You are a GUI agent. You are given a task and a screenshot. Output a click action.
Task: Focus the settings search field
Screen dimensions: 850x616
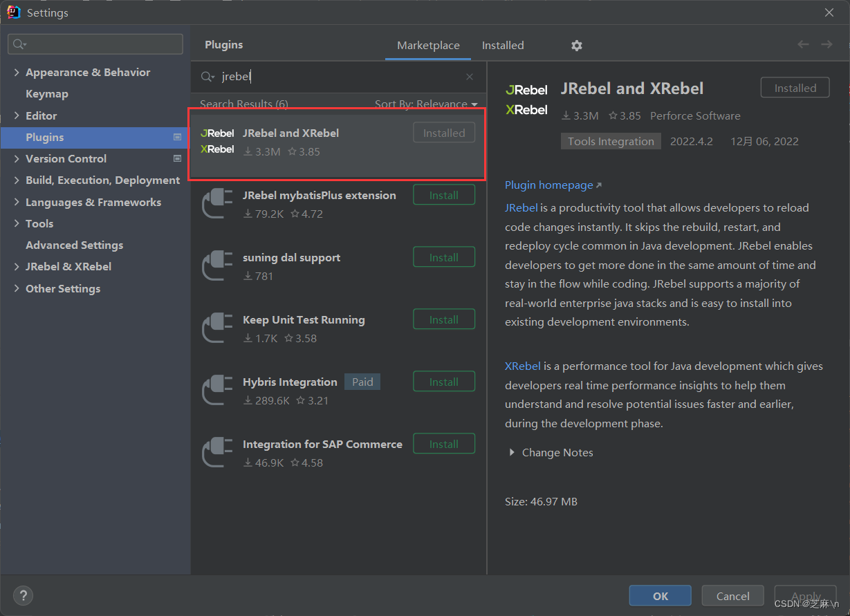tap(95, 44)
